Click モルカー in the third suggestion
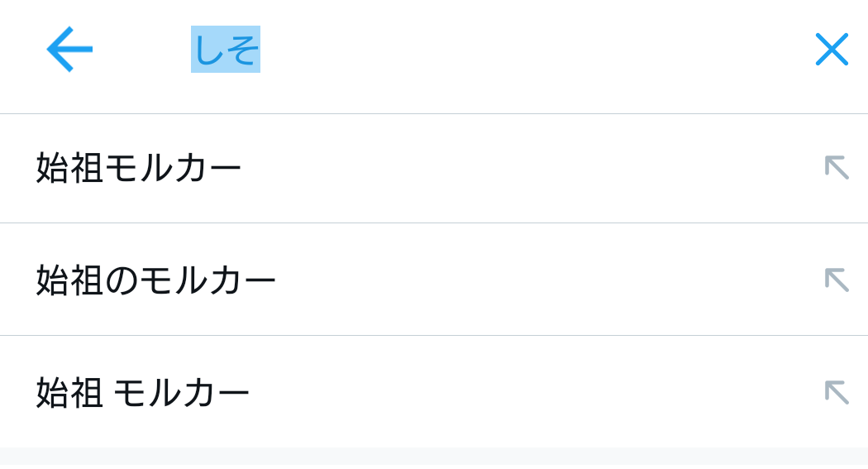This screenshot has width=868, height=469. pyautogui.click(x=181, y=393)
